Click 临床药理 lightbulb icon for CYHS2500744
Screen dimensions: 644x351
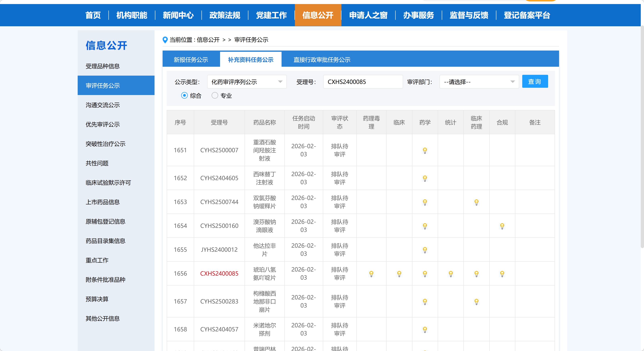(x=476, y=202)
